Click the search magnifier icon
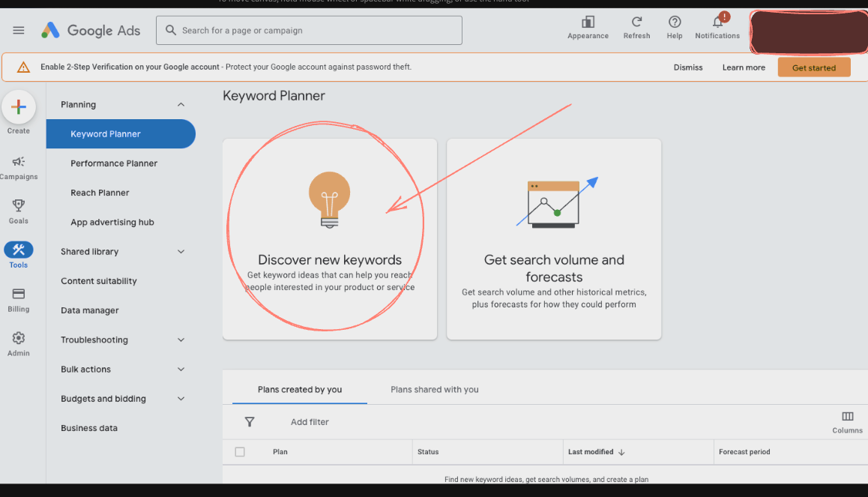 click(x=170, y=30)
